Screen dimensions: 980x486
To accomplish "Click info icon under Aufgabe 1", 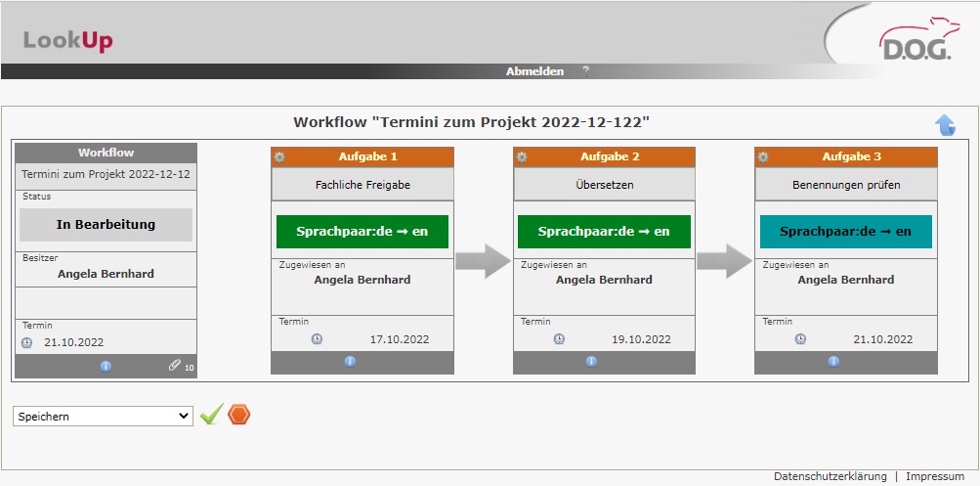I will pyautogui.click(x=350, y=361).
